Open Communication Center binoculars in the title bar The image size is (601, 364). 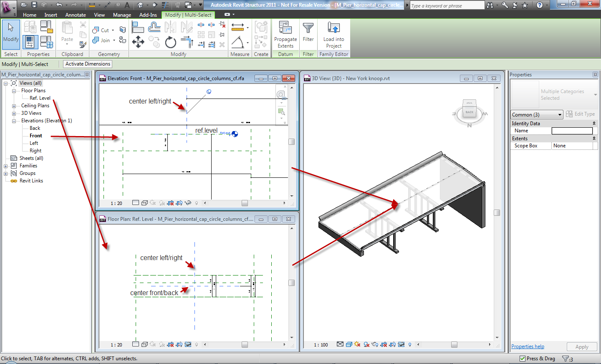(x=490, y=5)
